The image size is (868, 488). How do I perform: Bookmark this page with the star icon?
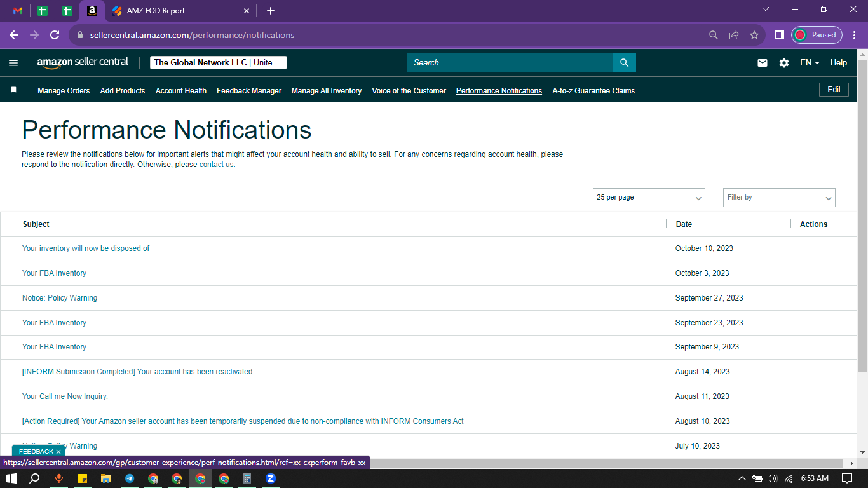click(x=754, y=35)
